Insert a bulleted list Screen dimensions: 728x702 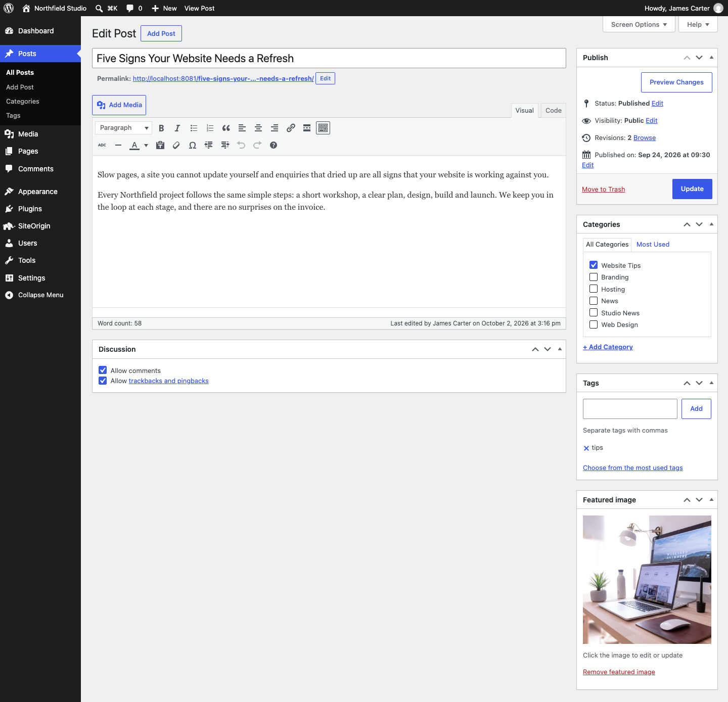[x=194, y=128]
